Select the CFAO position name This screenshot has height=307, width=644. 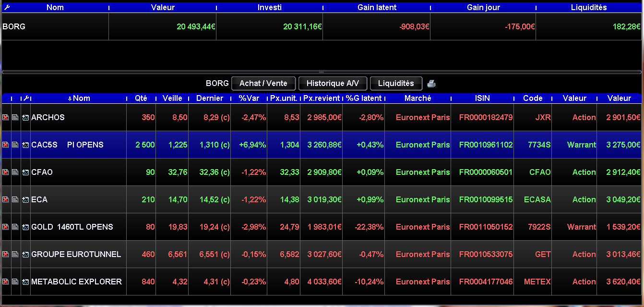coord(42,172)
